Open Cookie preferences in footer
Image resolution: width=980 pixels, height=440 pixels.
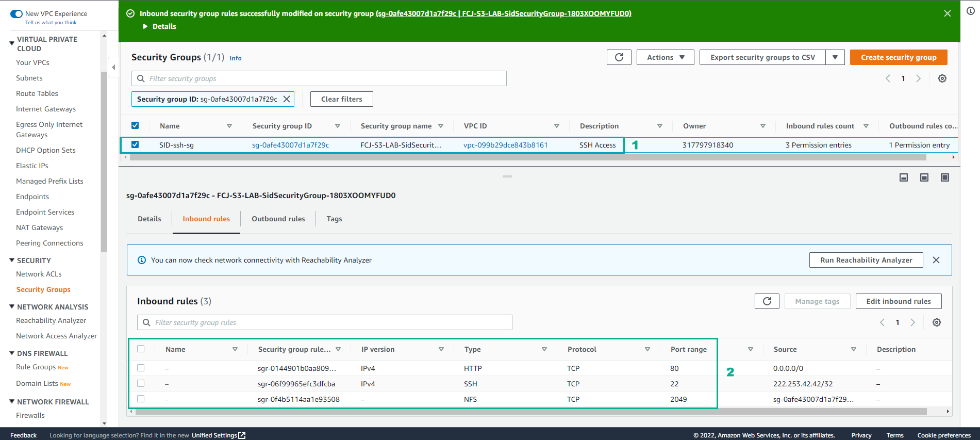pos(944,435)
